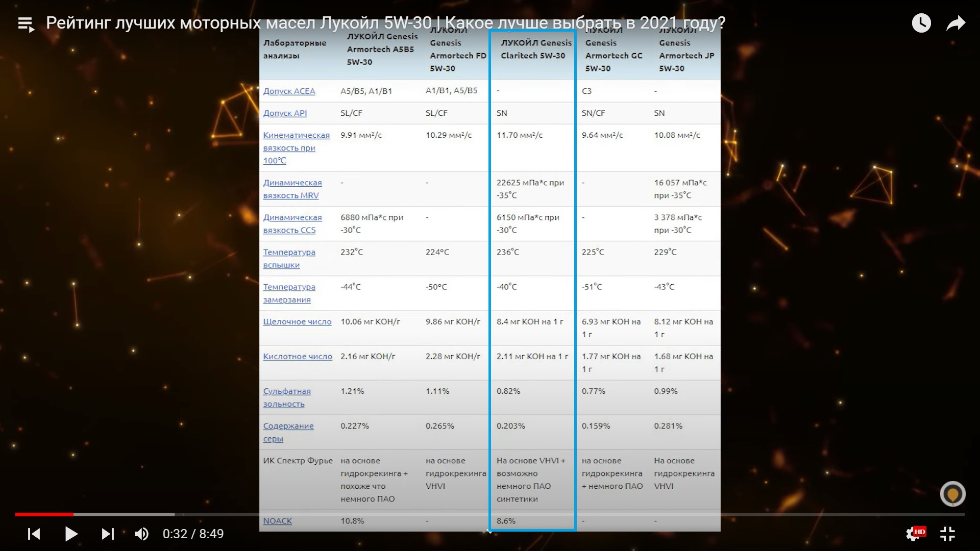Click the NOACK link

coord(278,521)
